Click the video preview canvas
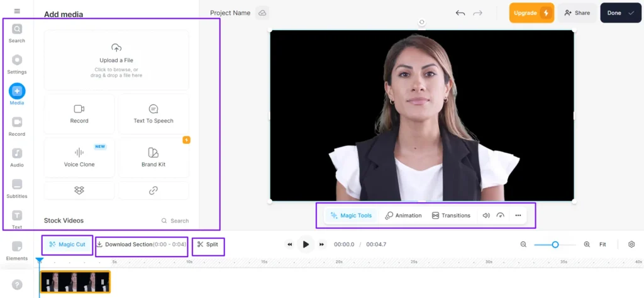The image size is (644, 298). [x=422, y=116]
